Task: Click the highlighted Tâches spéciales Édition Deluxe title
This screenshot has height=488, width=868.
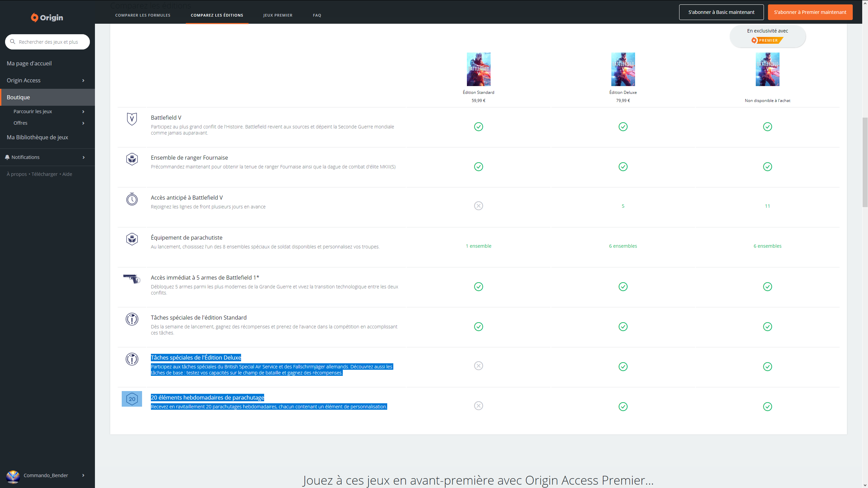Action: (x=196, y=358)
